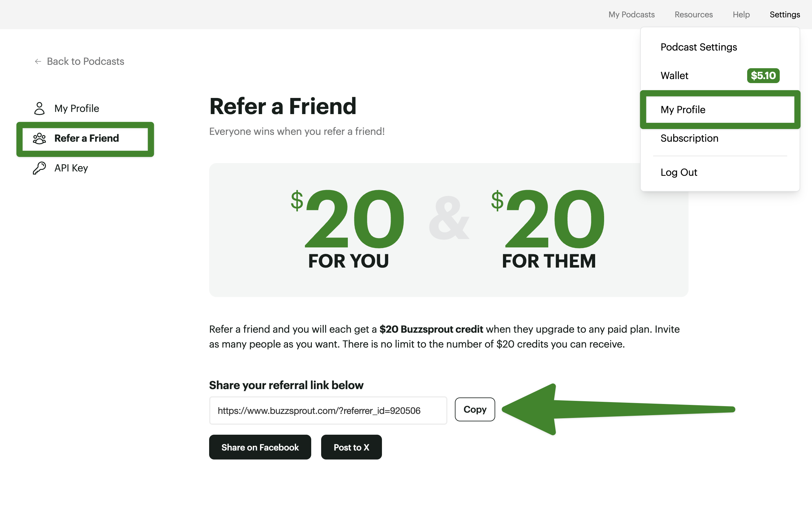Click the $5.10 wallet balance badge

(x=763, y=76)
